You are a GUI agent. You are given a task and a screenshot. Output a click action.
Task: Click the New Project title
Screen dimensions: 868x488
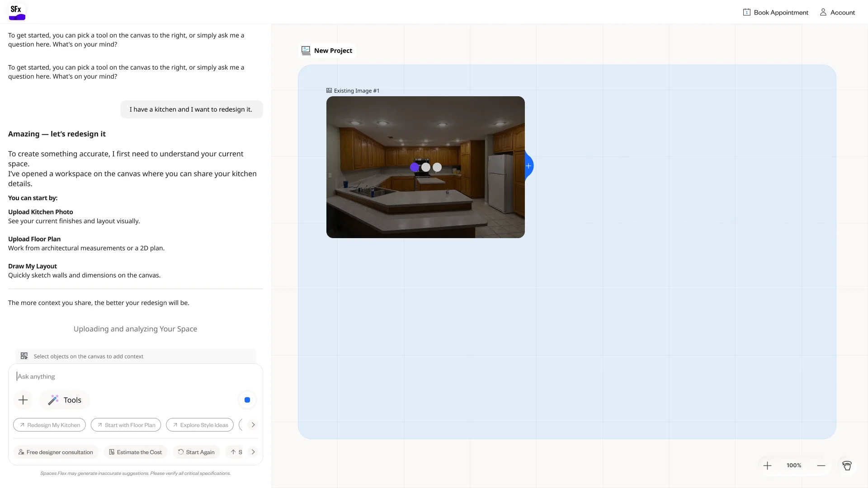coord(333,51)
